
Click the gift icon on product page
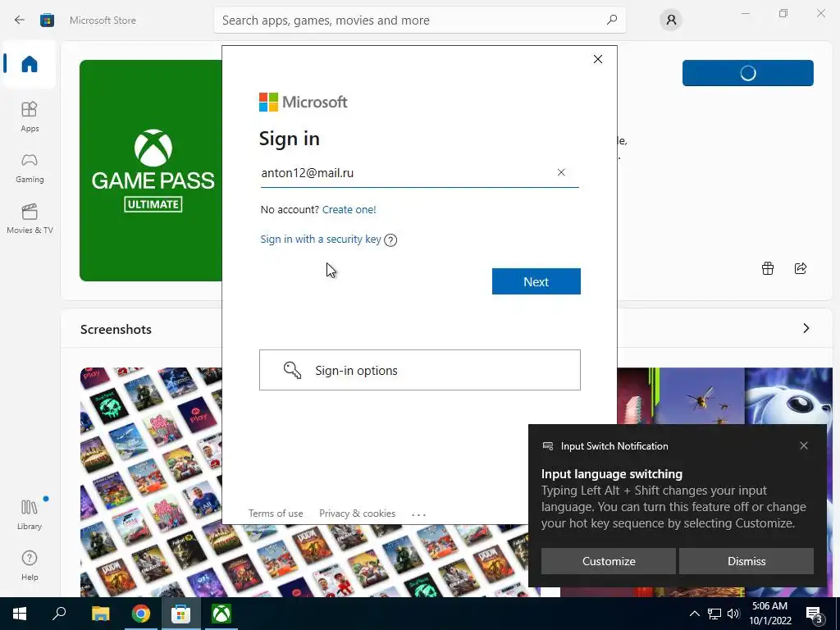tap(768, 268)
